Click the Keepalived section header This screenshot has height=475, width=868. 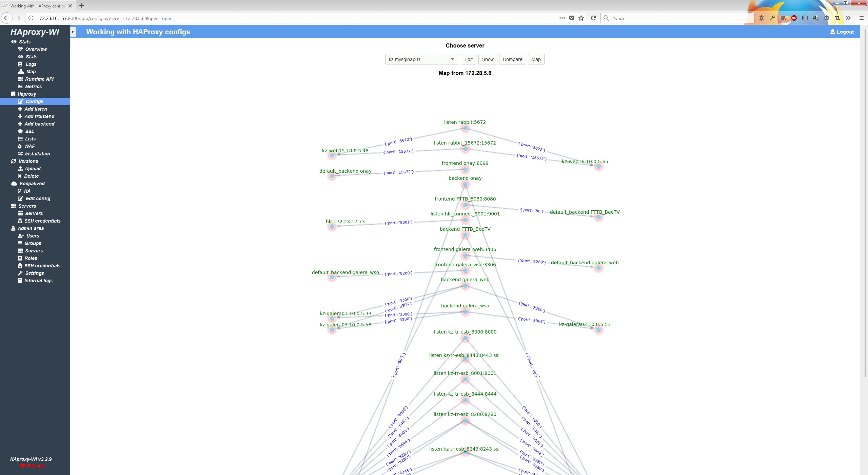click(32, 184)
